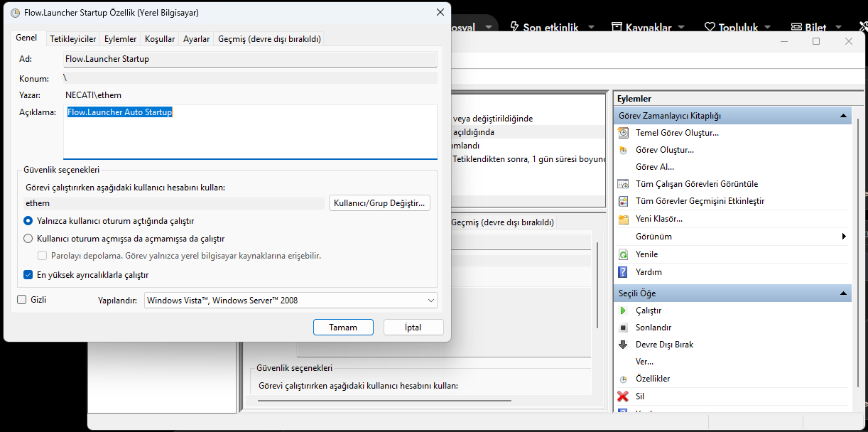Image resolution: width=868 pixels, height=432 pixels.
Task: Switch to the Tetikleyiciler tab
Action: point(73,39)
